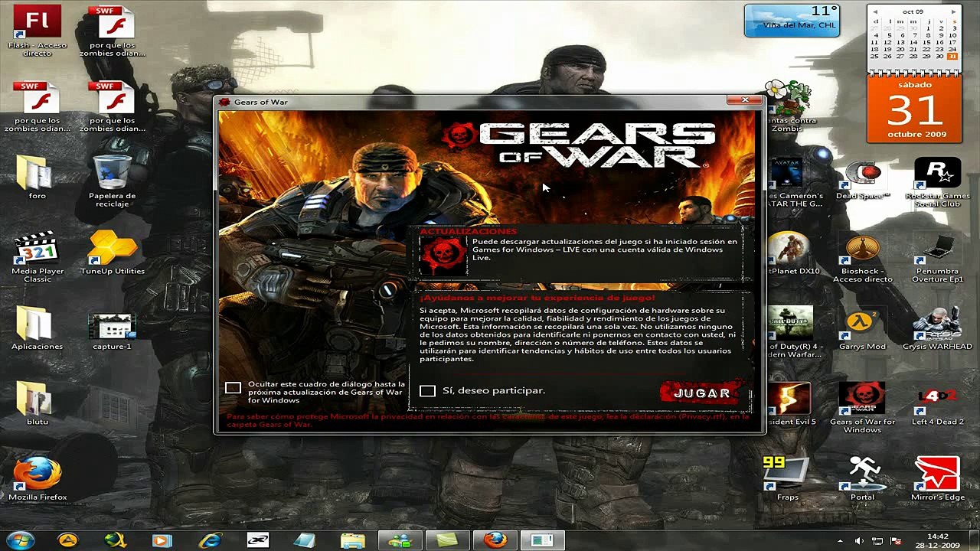This screenshot has height=551, width=980.
Task: Switch to the Firefox taskbar button
Action: pyautogui.click(x=495, y=540)
